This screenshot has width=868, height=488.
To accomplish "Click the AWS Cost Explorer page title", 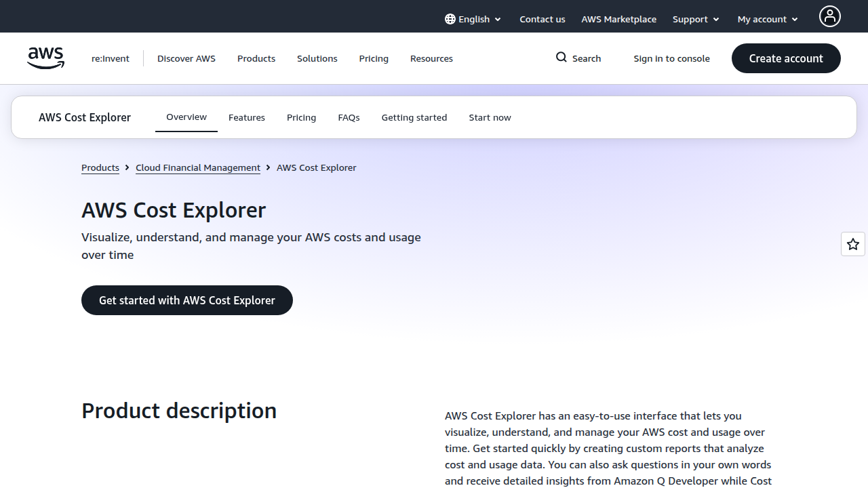I will 174,210.
